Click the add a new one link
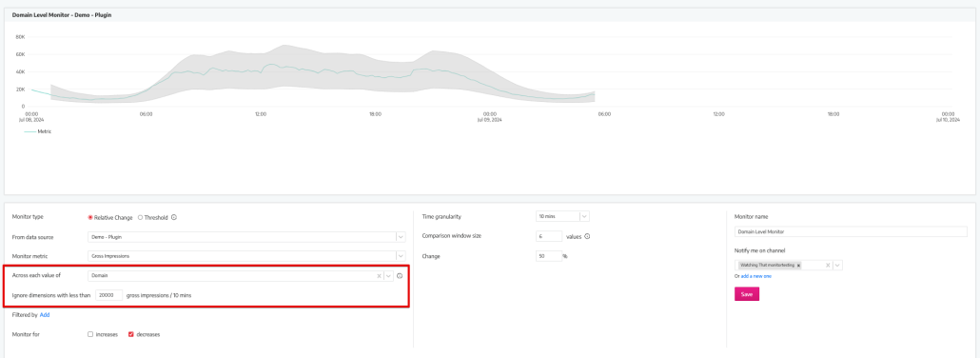This screenshot has width=980, height=358. pyautogui.click(x=755, y=276)
